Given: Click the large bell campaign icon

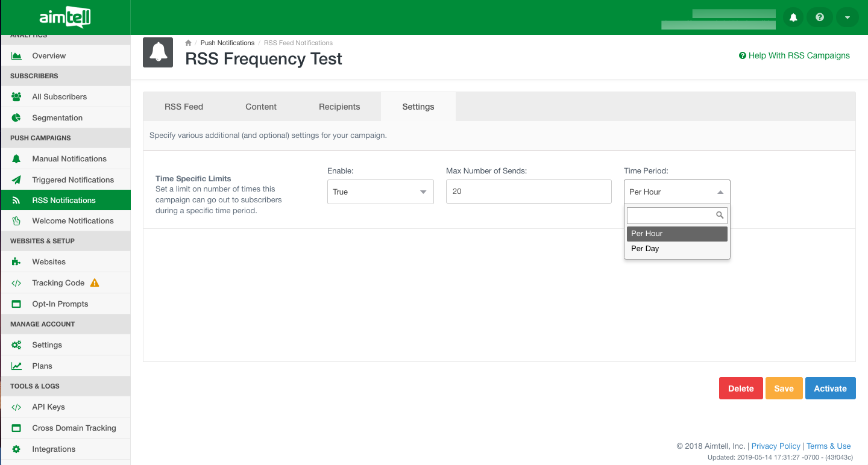Looking at the screenshot, I should coord(158,52).
